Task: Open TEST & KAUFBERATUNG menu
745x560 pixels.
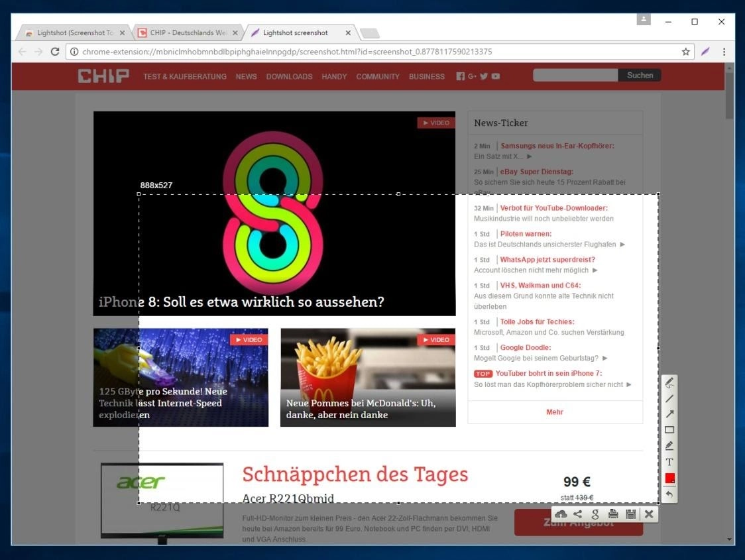Action: [x=185, y=76]
